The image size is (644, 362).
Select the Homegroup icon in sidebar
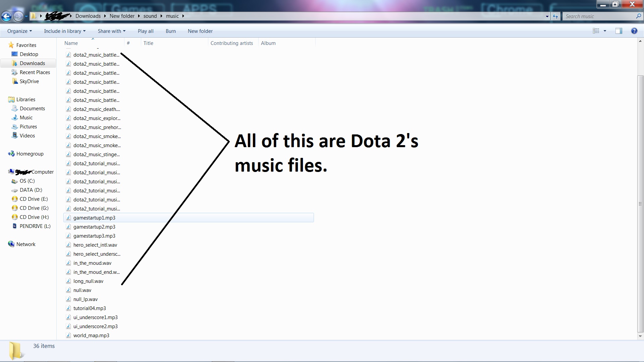point(11,154)
